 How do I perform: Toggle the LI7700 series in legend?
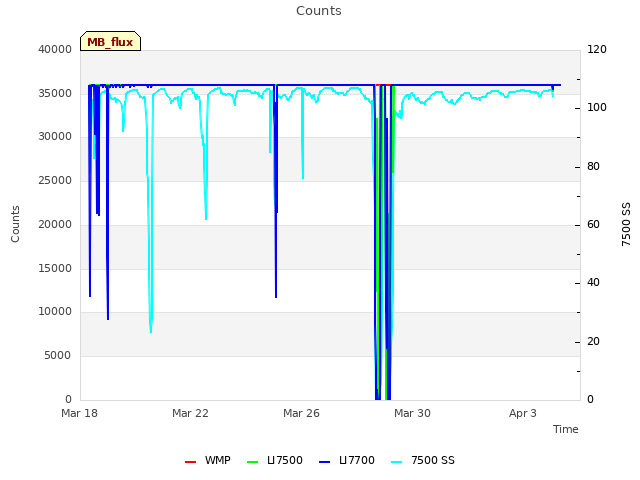347,460
